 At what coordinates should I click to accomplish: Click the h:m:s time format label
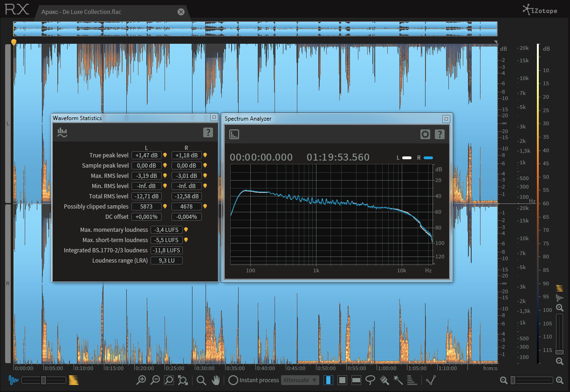pos(490,368)
